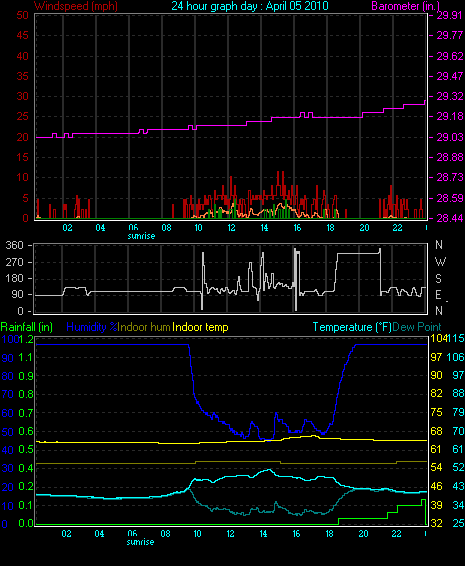Click the Indoor hum legend label
Viewport: 465px width, 566px height.
(144, 327)
